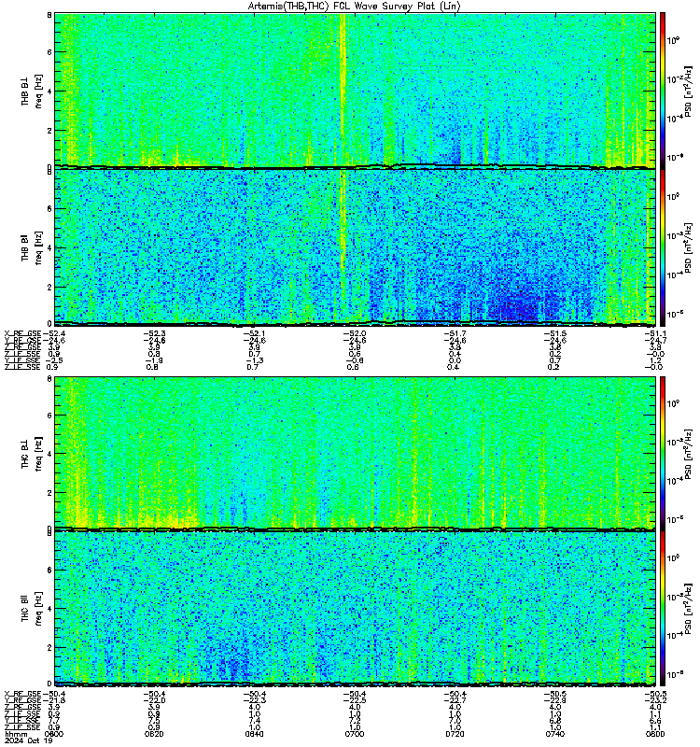Viewport: 700px width, 747px height.
Task: Click the '0740' time tick label
Action: (x=554, y=734)
